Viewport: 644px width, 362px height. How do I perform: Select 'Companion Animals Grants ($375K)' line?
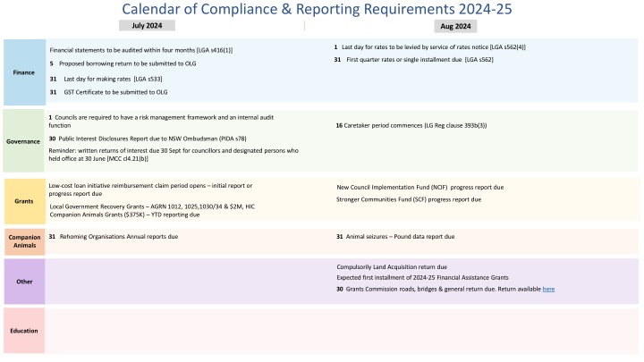pyautogui.click(x=125, y=215)
